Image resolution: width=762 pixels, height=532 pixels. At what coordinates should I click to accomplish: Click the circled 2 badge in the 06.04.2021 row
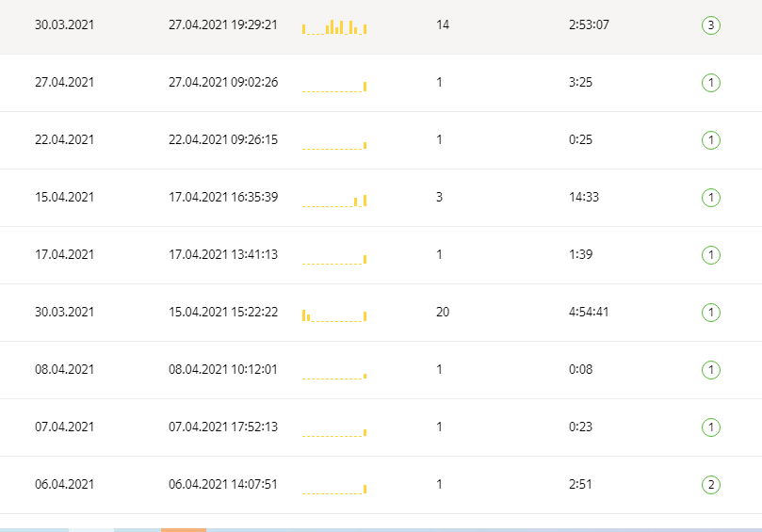(711, 485)
